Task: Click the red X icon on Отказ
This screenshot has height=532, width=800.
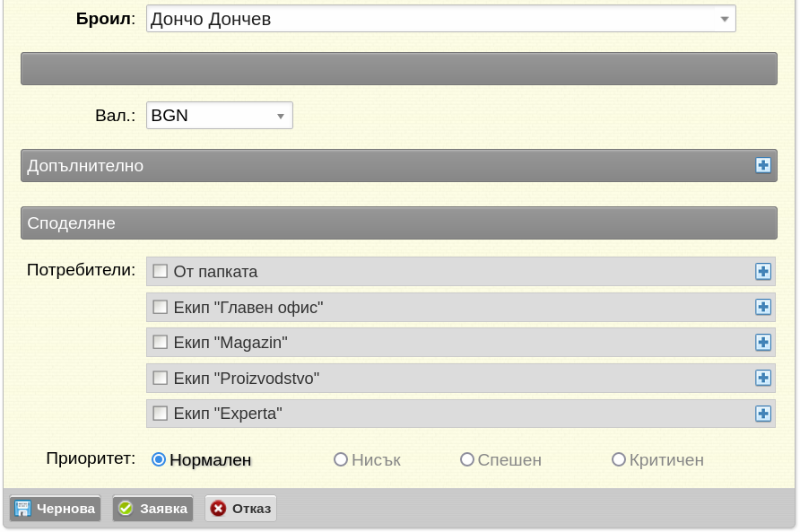Action: coord(218,509)
